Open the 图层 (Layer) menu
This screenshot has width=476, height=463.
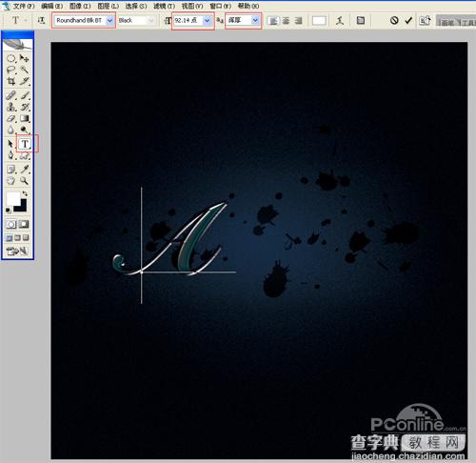108,6
